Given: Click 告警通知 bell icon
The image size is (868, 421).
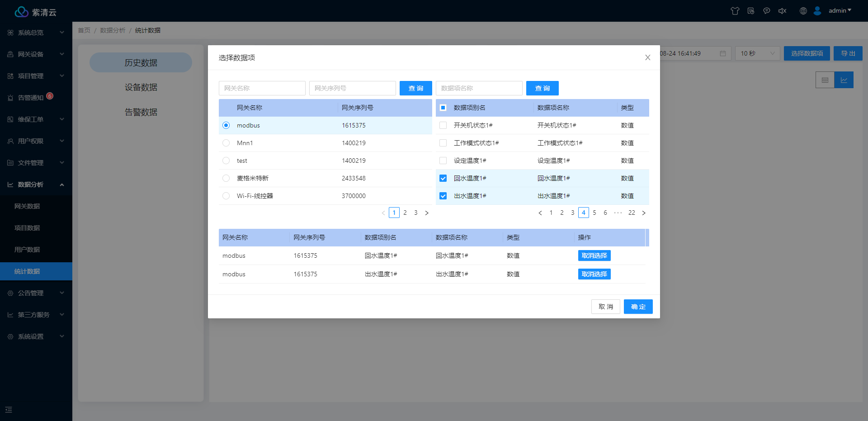Looking at the screenshot, I should pos(10,98).
